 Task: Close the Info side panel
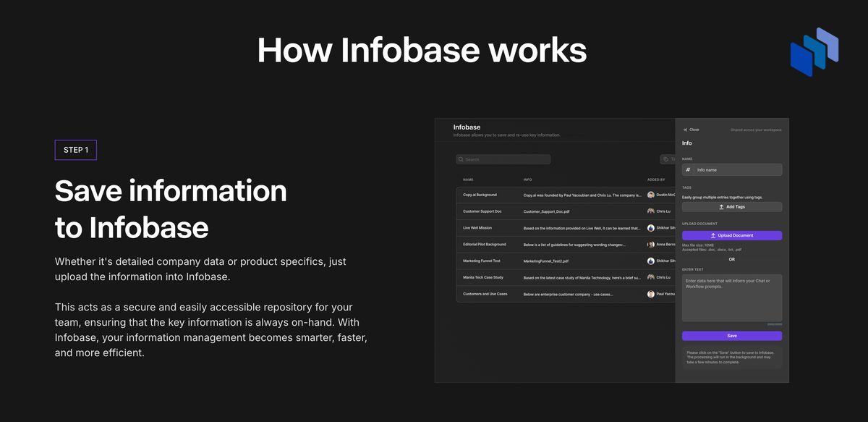pos(691,130)
